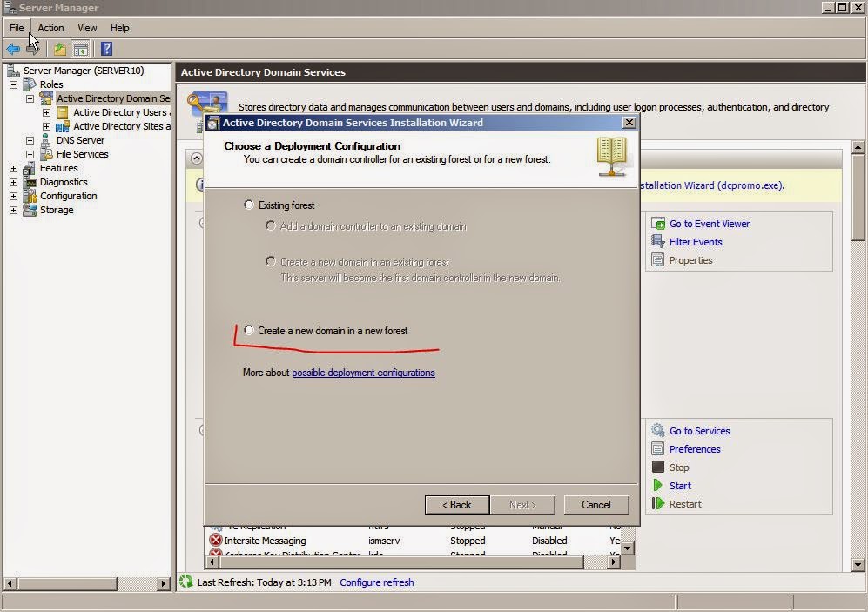Click Show/Hide console tree toolbar icon
The image size is (868, 612).
(81, 50)
